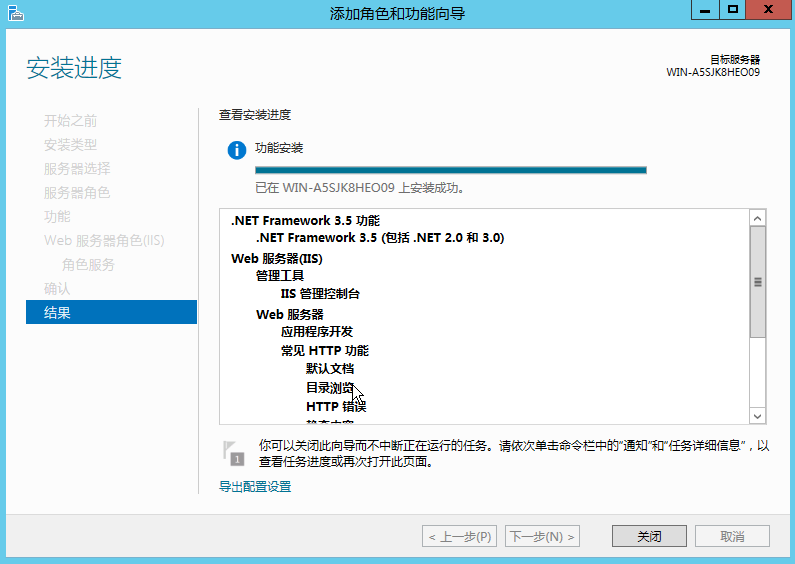The image size is (795, 564).
Task: Click '查看安装进度' heading text
Action: (x=255, y=115)
